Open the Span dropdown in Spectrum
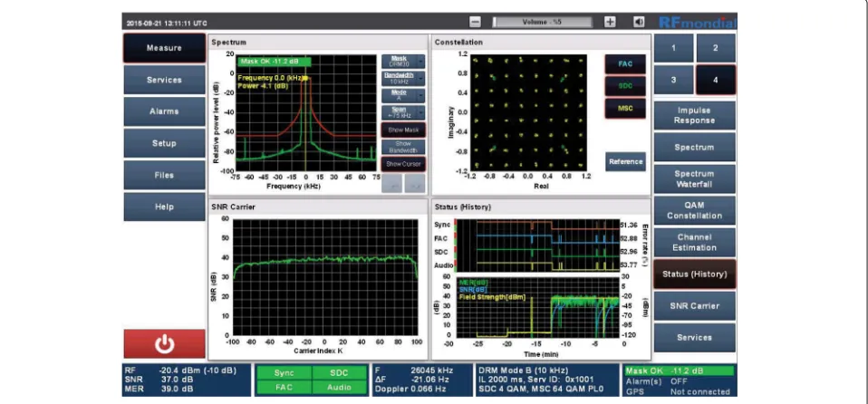The image size is (868, 404). (403, 112)
